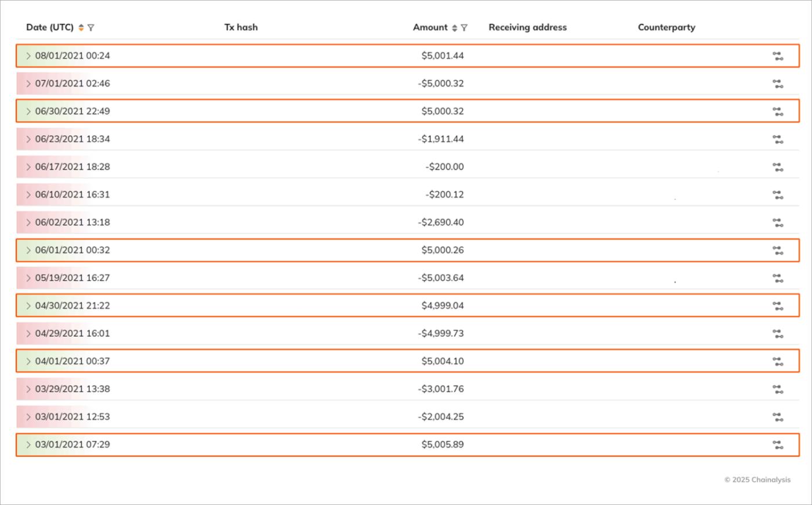812x505 pixels.
Task: Select the -$200.12 amount on 06/10/2021
Action: coord(444,194)
